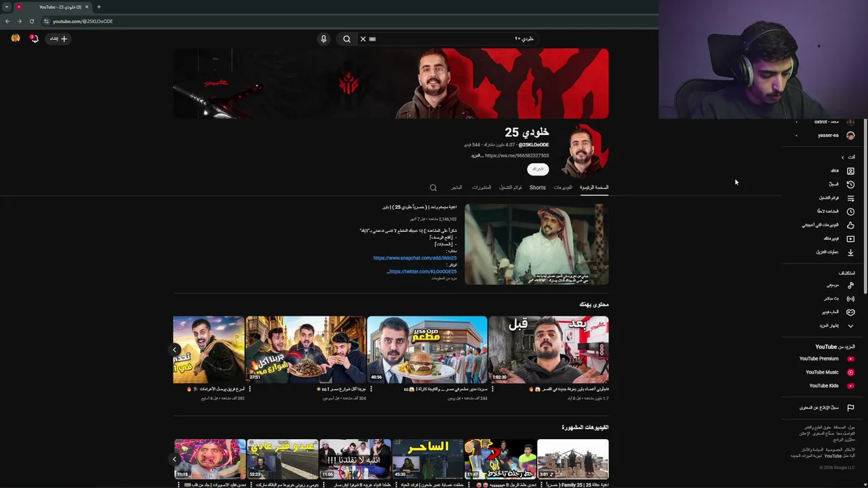
Task: Open the الساحر popular video thumbnail
Action: pos(427,459)
